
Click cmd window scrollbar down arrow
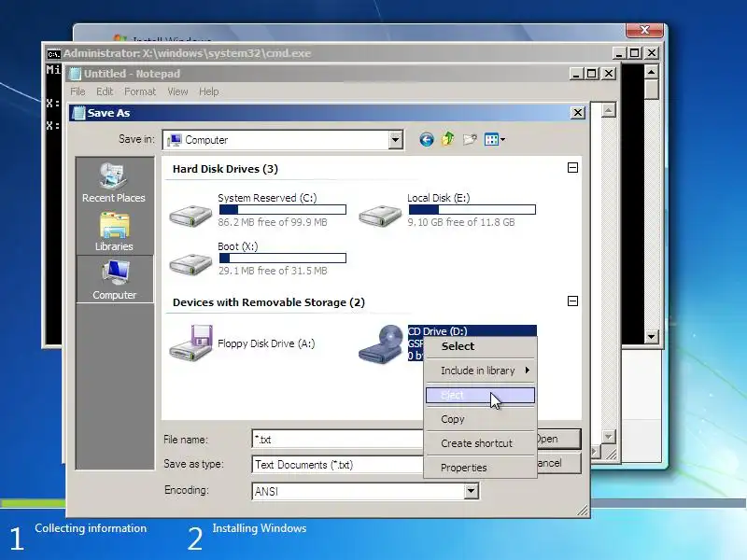pos(651,337)
